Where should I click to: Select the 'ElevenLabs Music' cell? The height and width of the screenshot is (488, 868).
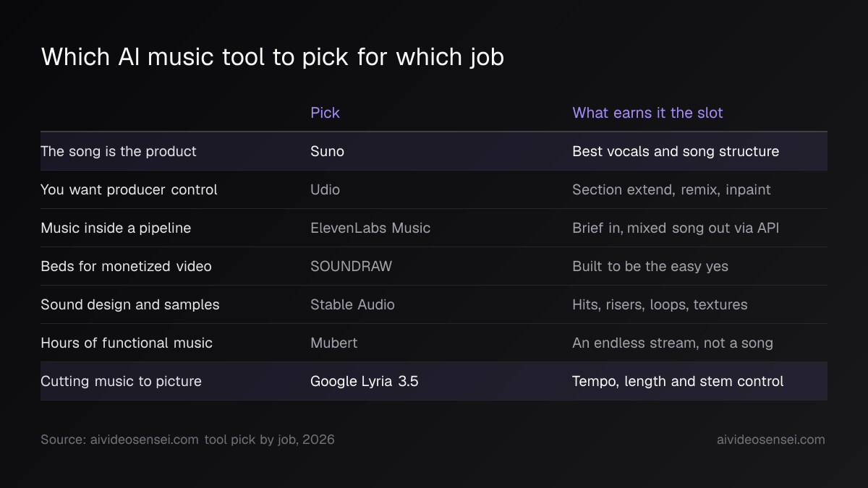click(370, 228)
